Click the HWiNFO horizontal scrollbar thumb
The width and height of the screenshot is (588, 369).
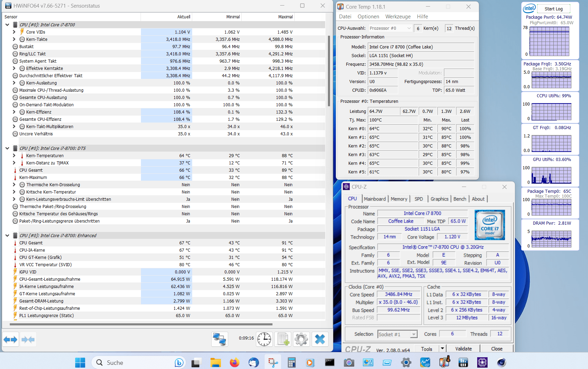pos(141,324)
